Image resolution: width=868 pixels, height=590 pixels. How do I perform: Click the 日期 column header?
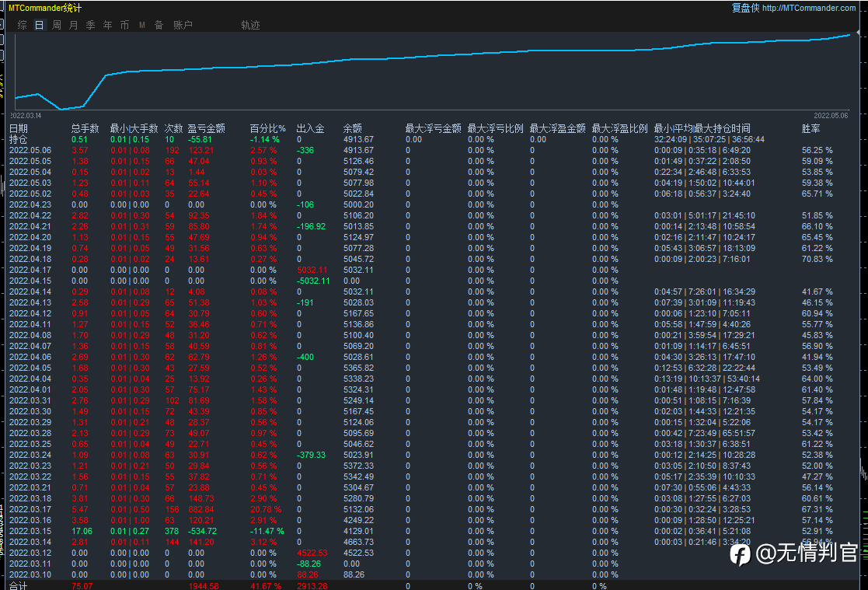pos(19,128)
